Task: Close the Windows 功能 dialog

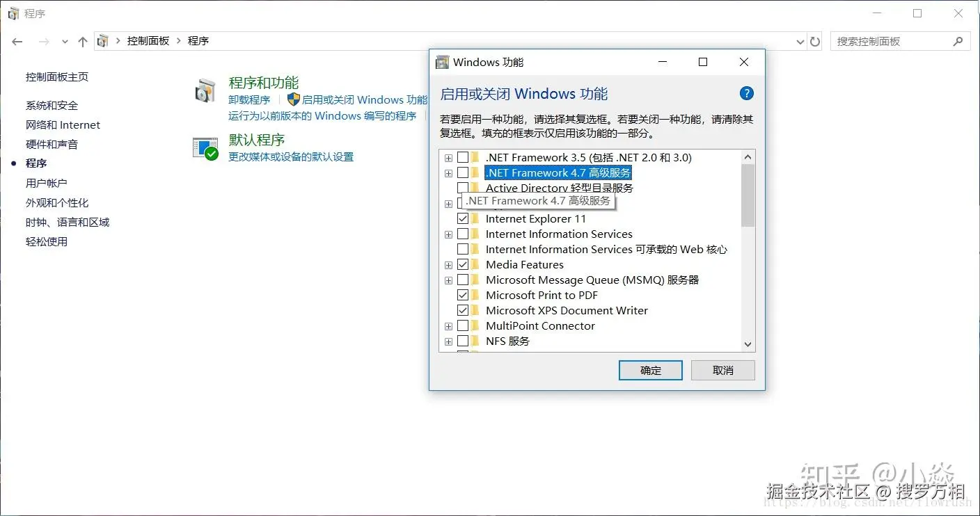Action: coord(744,62)
